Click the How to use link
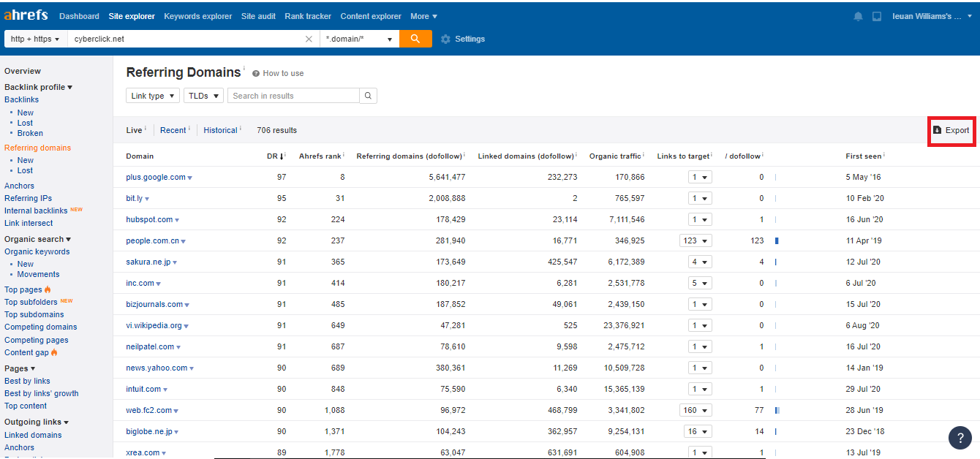The image size is (980, 459). click(x=283, y=73)
